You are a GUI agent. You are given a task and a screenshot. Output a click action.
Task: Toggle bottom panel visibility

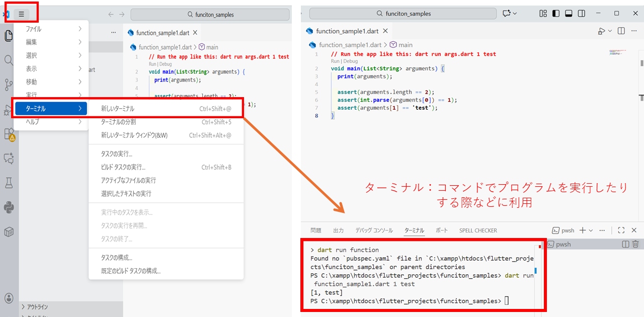(x=569, y=14)
